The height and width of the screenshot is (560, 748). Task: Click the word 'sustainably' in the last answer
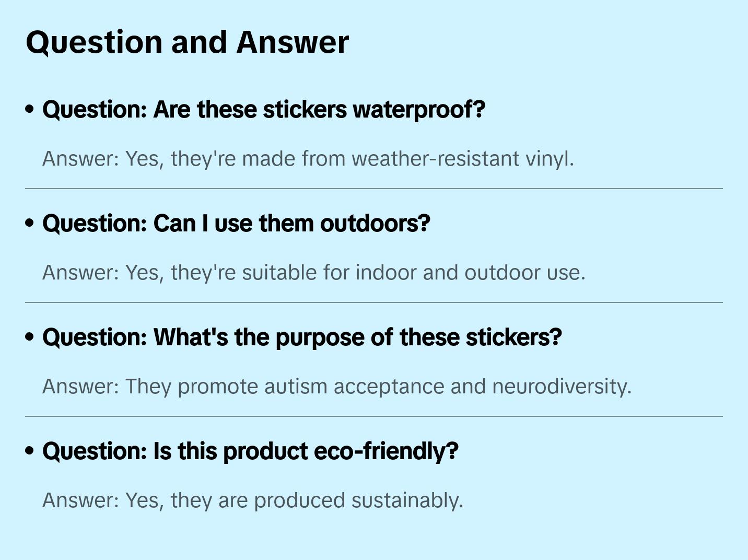coord(407,500)
